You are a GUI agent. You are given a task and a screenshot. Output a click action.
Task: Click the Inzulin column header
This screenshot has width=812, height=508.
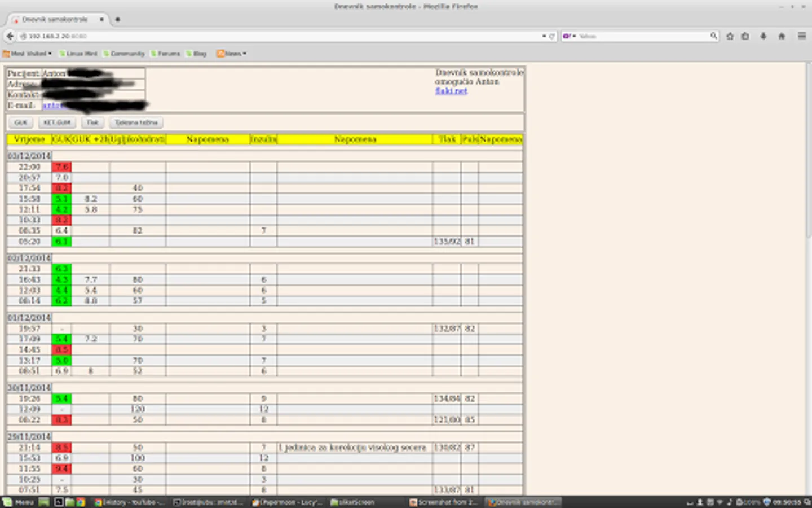tap(263, 139)
